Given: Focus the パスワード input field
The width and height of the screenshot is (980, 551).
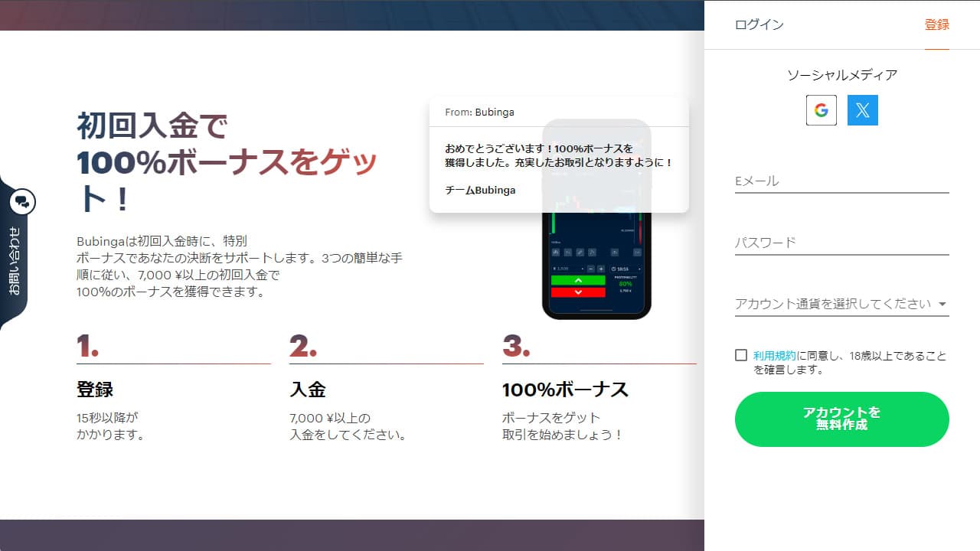Looking at the screenshot, I should click(842, 243).
